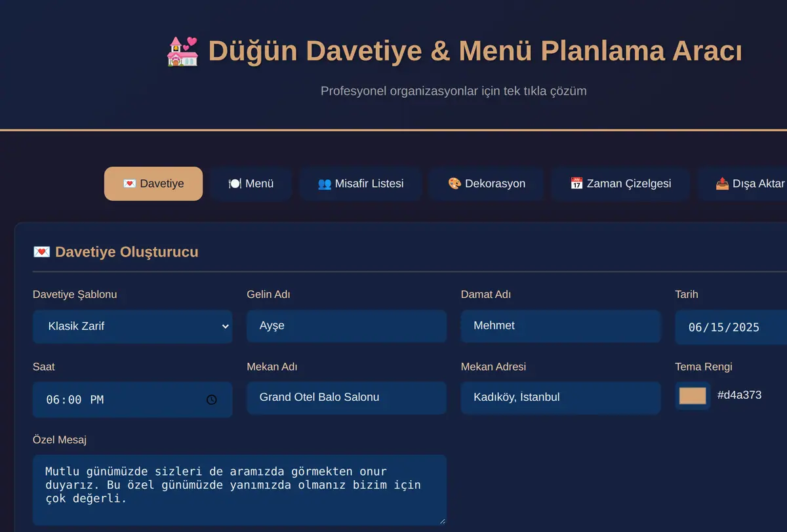The height and width of the screenshot is (532, 787).
Task: Select the Zaman Çizelgesi tab
Action: click(620, 184)
